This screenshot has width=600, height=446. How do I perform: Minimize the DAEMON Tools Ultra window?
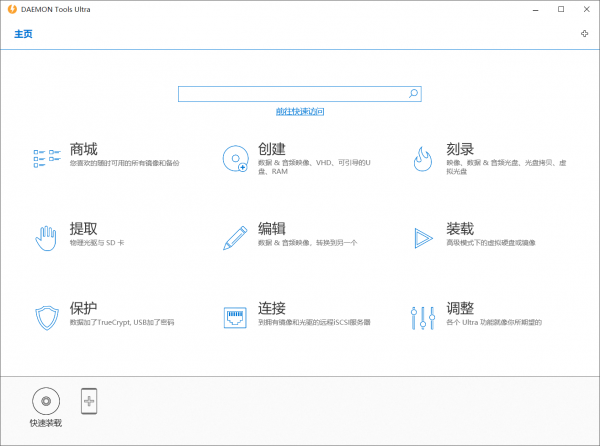pos(536,10)
